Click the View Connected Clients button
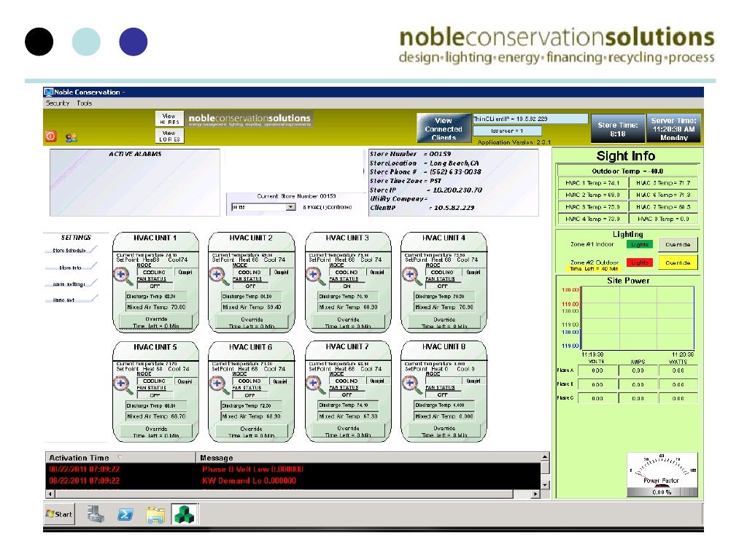 [x=443, y=128]
